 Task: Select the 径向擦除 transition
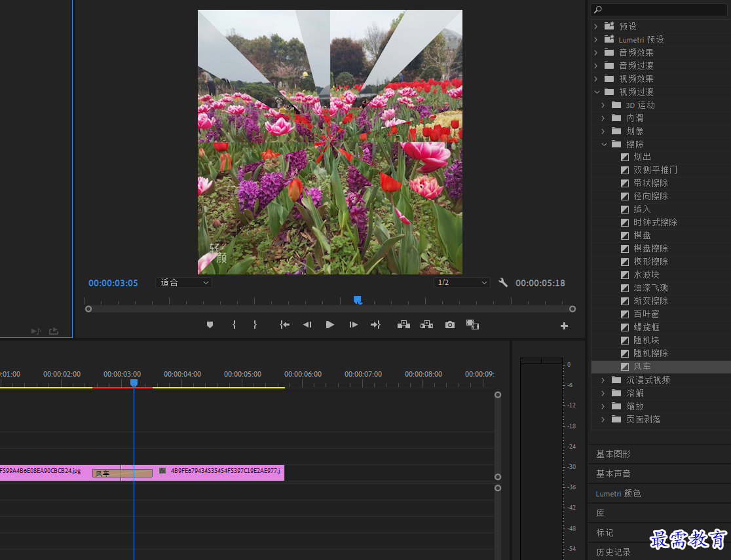[x=650, y=196]
